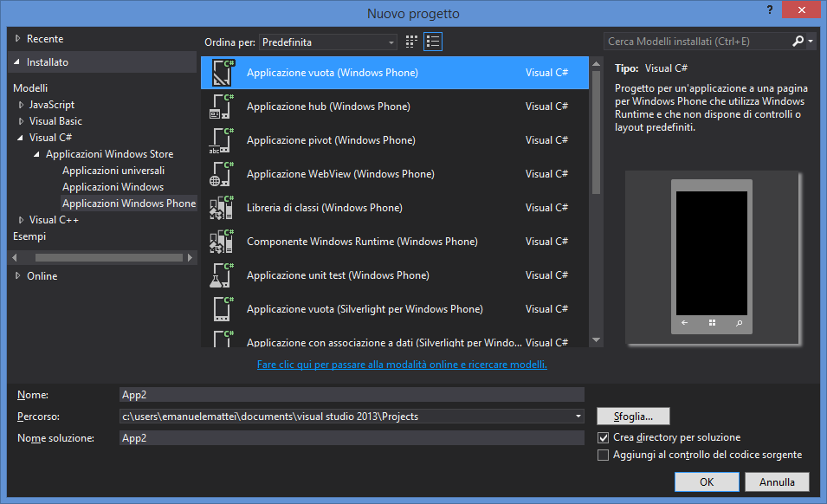Select Applicazione pivot (Windows Phone) template
This screenshot has height=504, width=827.
[x=395, y=140]
